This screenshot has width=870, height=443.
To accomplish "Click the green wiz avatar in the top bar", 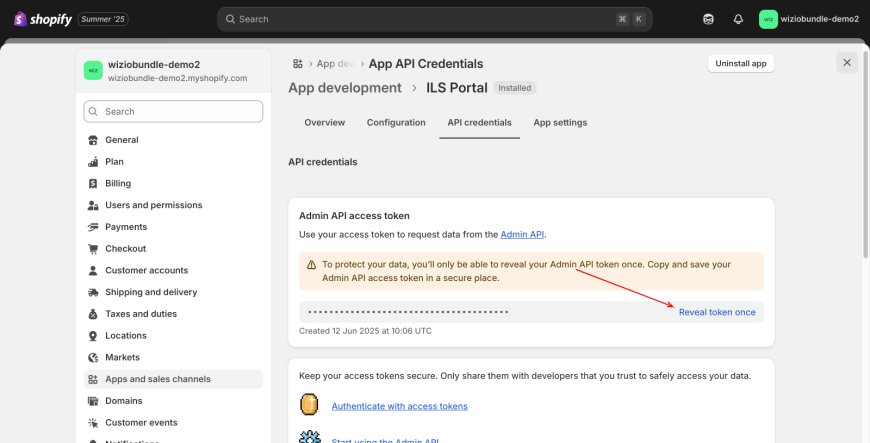I will click(x=768, y=19).
